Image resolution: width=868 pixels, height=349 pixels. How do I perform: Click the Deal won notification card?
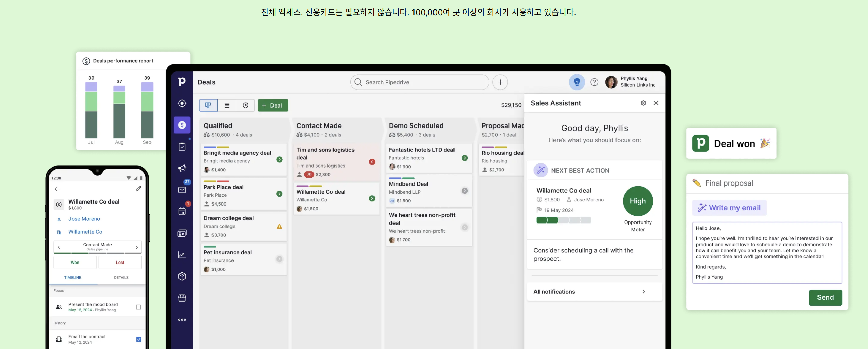click(731, 143)
